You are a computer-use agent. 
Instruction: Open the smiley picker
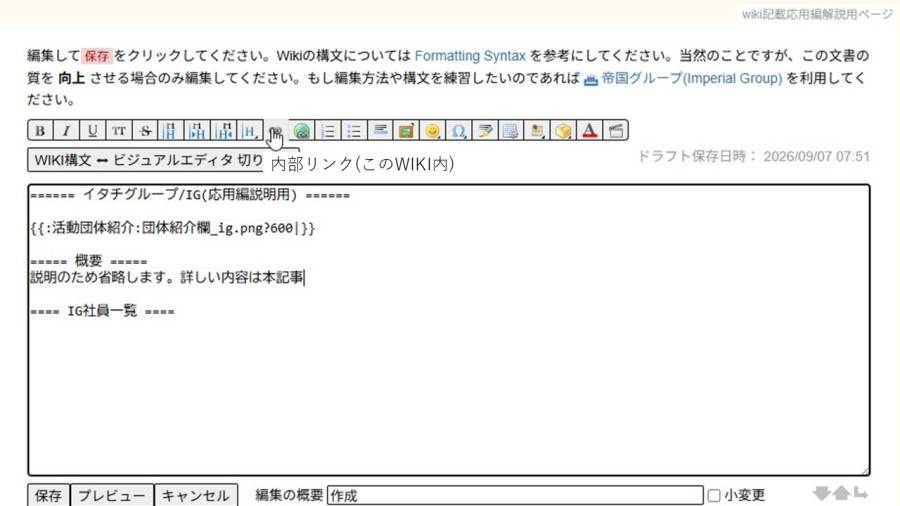pos(432,131)
